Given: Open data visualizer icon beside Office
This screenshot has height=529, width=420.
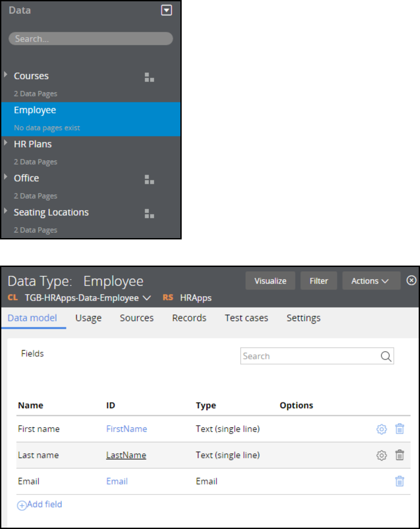Looking at the screenshot, I should pos(149,179).
